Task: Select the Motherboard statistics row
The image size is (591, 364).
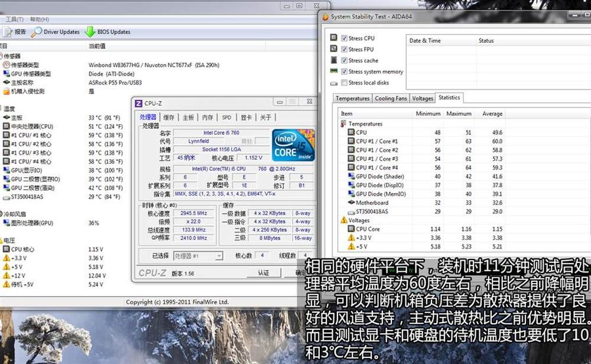Action: [x=421, y=203]
